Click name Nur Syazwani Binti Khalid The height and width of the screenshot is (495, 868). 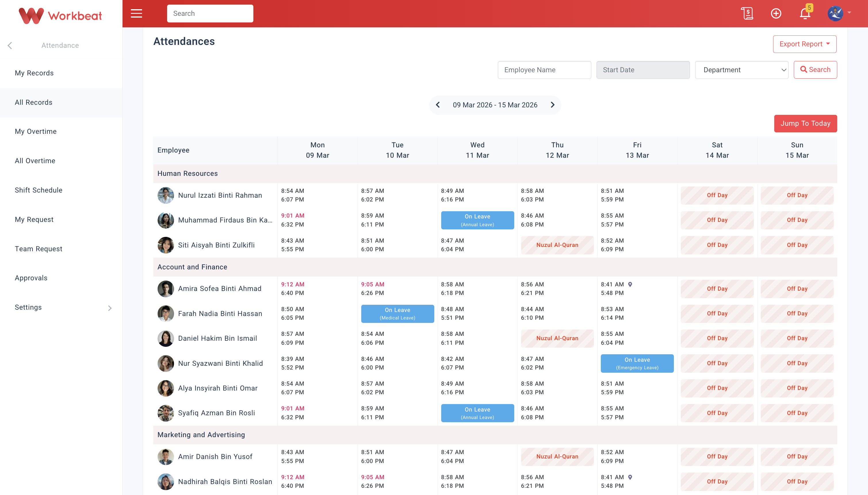pos(220,363)
